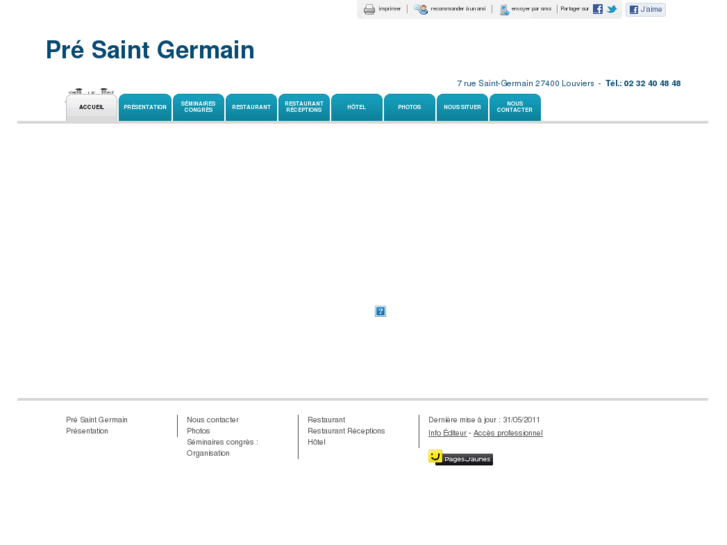Open footer link Nous contacter
727x545 pixels.
tap(213, 420)
